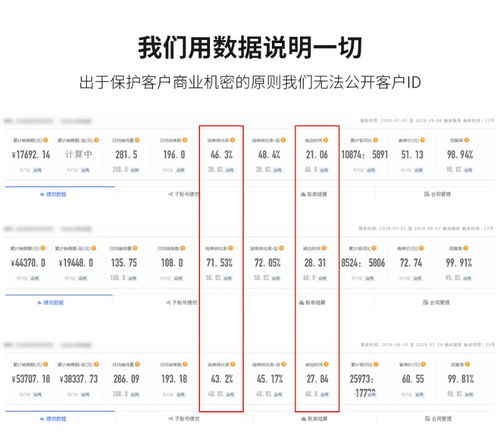
Task: Click the orange info icon above 10874:5891
Action: 376,140
